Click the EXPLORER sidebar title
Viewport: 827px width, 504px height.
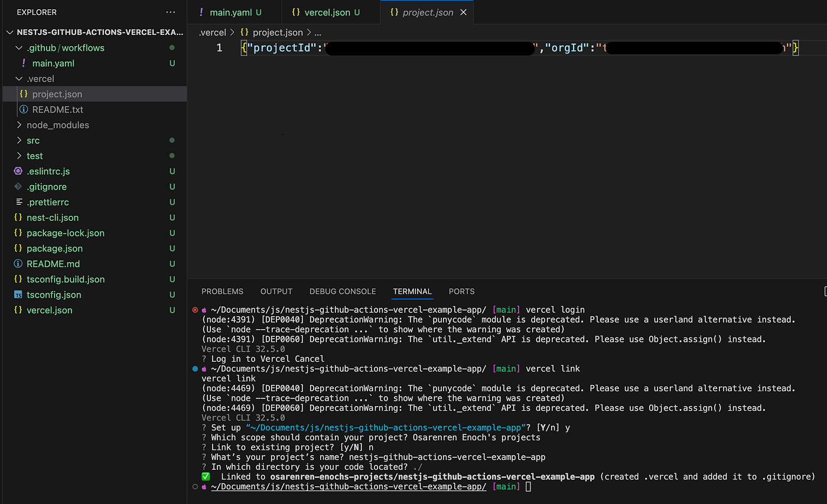tap(37, 12)
